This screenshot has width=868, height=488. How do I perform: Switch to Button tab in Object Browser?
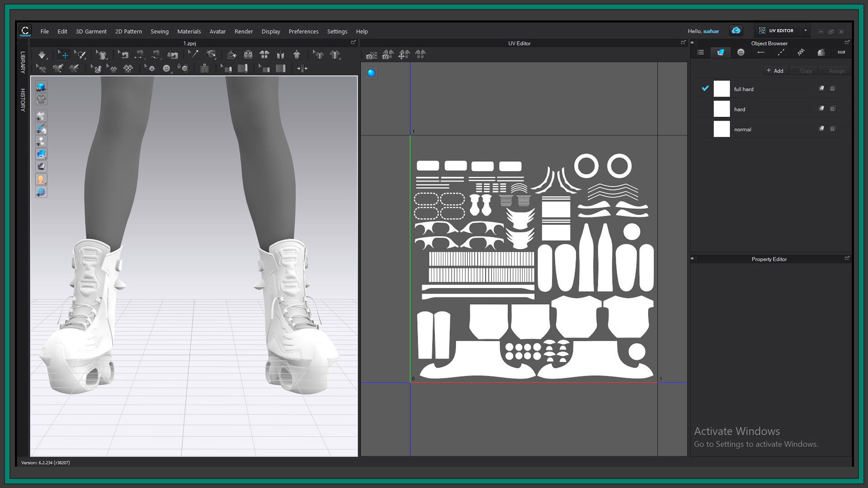741,52
